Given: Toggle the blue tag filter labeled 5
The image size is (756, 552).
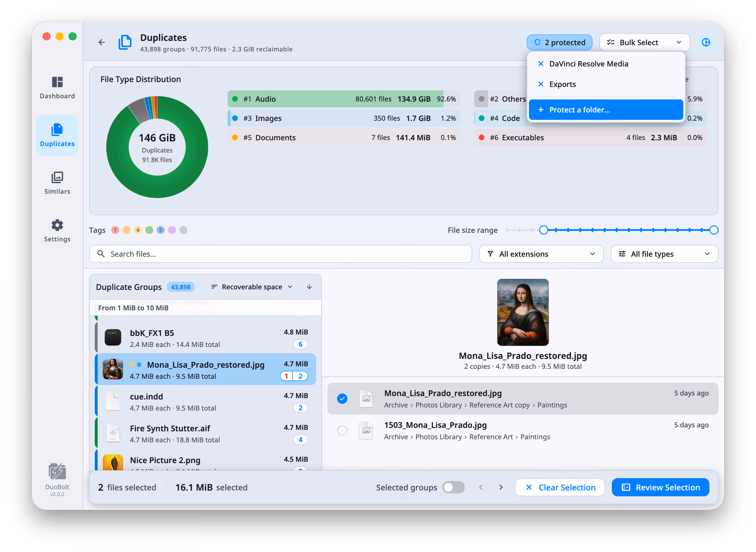Looking at the screenshot, I should point(161,230).
